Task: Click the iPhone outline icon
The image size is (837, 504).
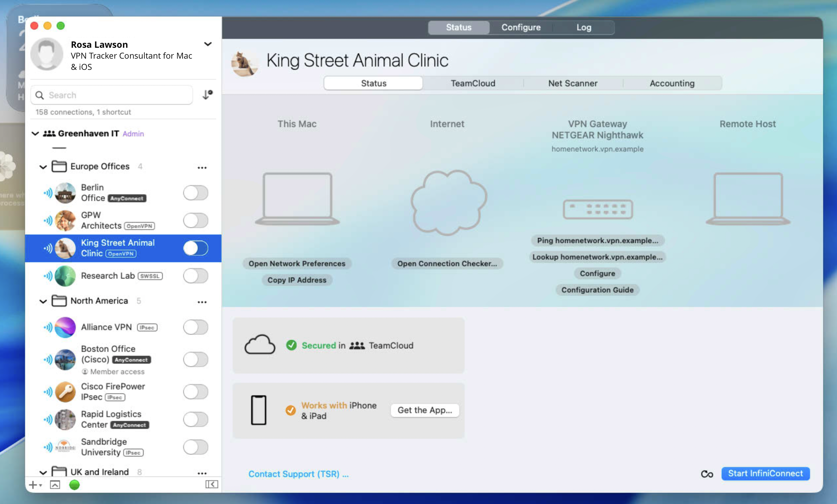Action: tap(258, 410)
